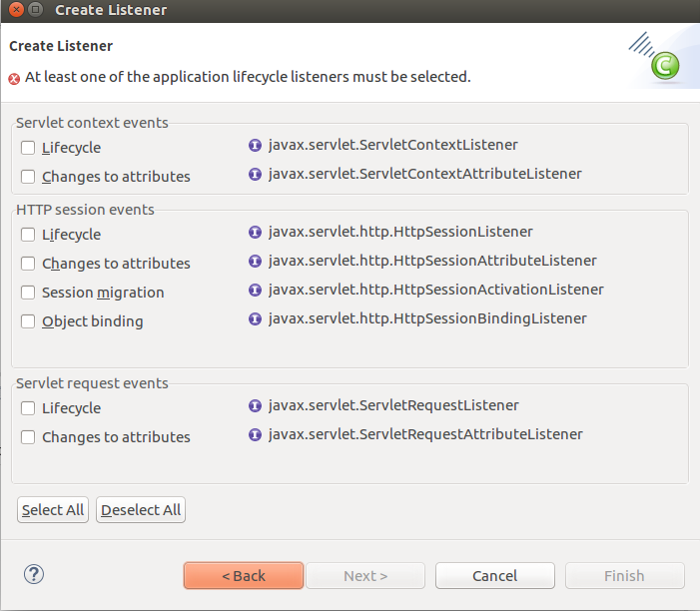Click the ServletRequestListener interface icon
This screenshot has height=611, width=700.
coord(256,406)
